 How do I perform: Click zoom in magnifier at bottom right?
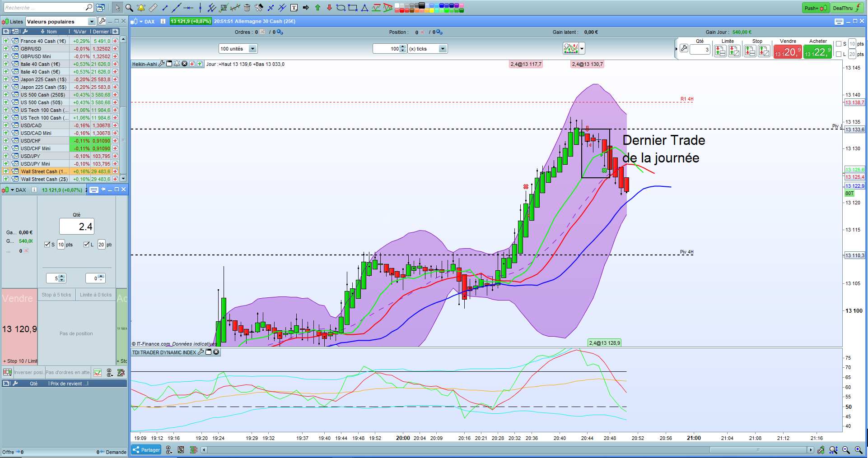click(859, 450)
